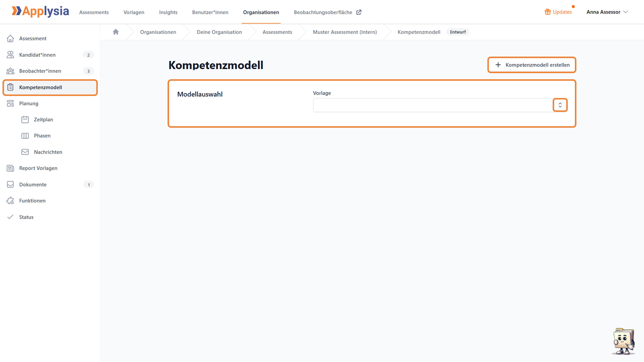644x362 pixels.
Task: Click the Beobachter*innen group icon
Action: 10,71
